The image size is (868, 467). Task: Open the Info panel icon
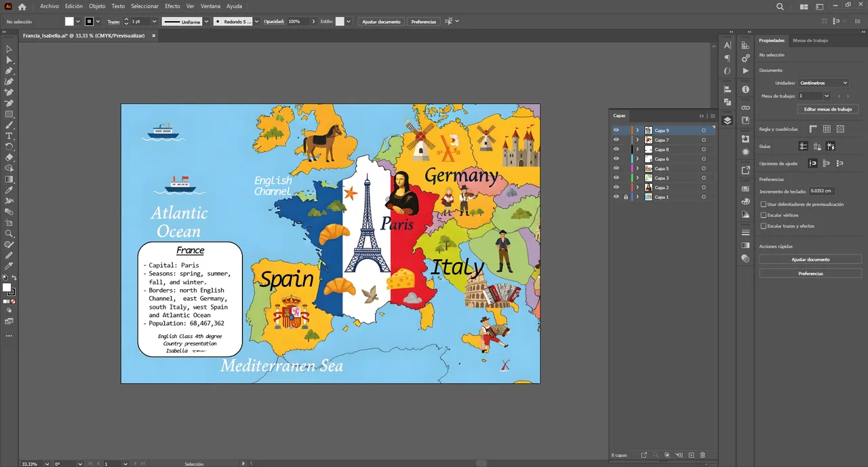pos(745,90)
